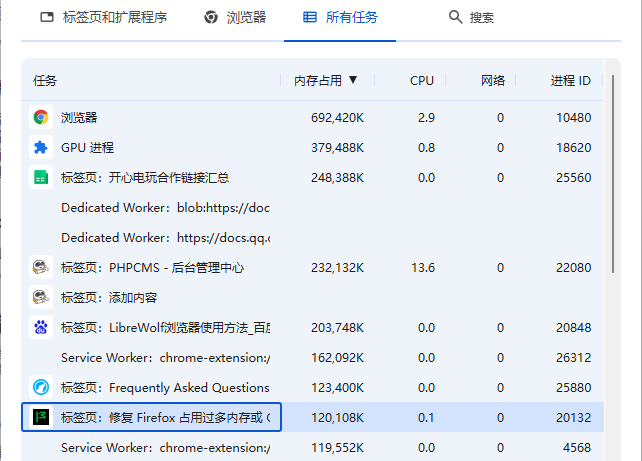Screen dimensions: 642x461
Task: Click memory value 232,132K
Action: (x=337, y=268)
